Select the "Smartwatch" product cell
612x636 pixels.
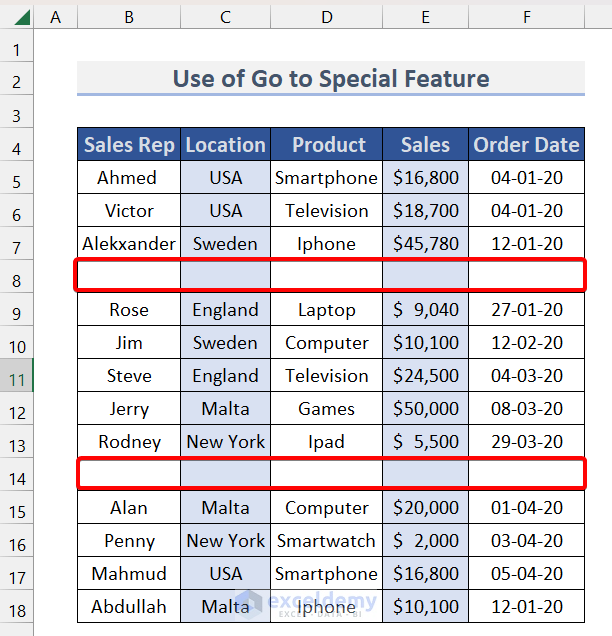pyautogui.click(x=326, y=541)
